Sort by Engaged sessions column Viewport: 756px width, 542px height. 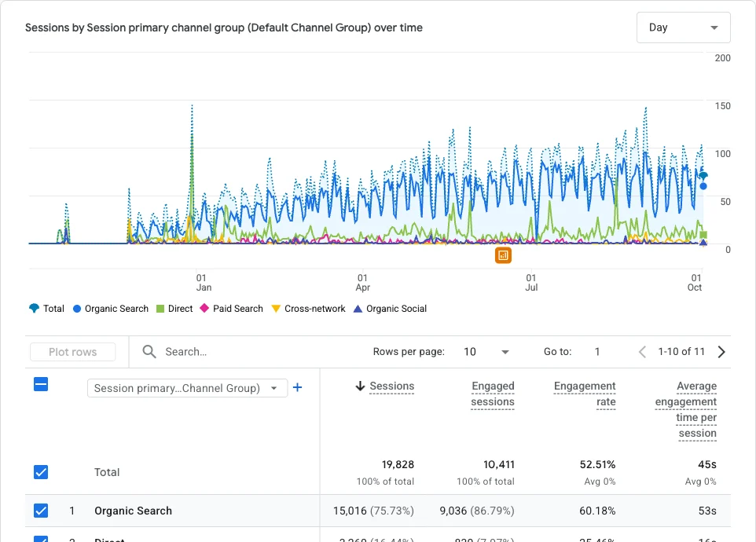[493, 394]
